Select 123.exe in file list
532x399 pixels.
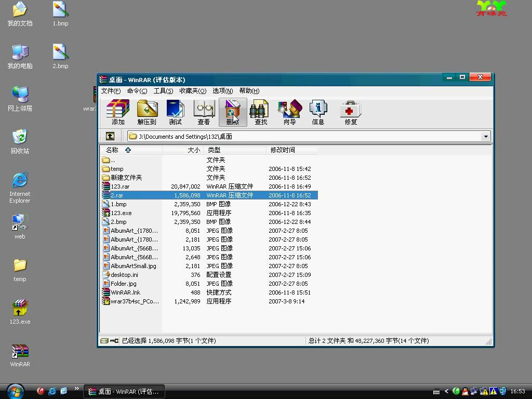(x=209, y=212)
